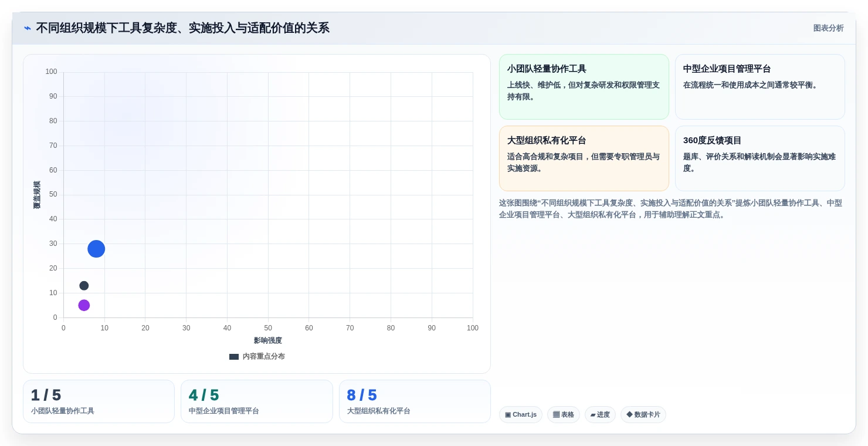Click the main title 不同组织规模下工具复杂度
Image resolution: width=868 pixels, height=446 pixels.
click(182, 28)
